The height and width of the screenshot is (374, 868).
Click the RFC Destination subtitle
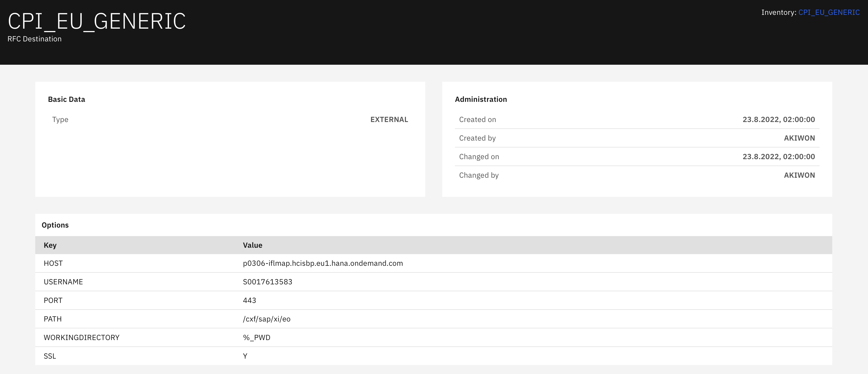tap(34, 39)
